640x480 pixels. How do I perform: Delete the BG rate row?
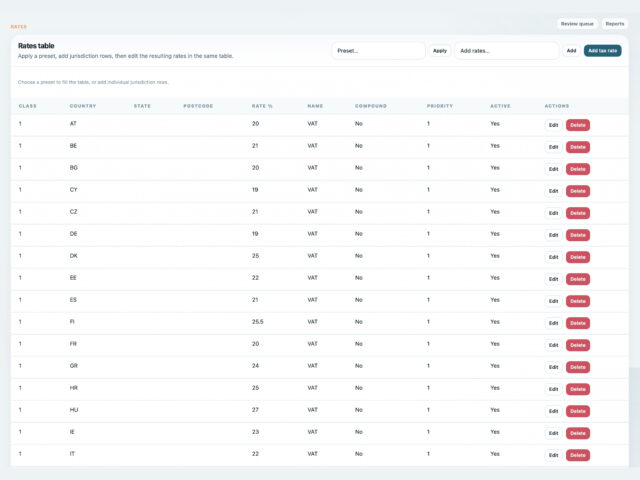coord(578,169)
